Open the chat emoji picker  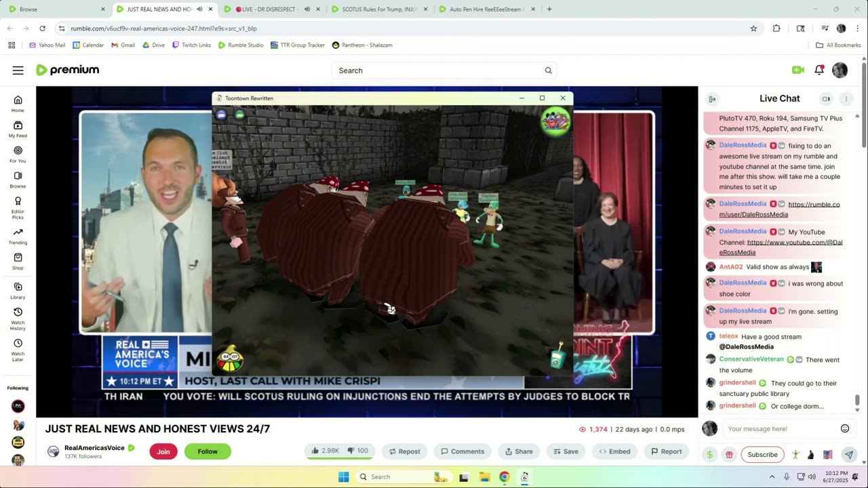tap(845, 428)
